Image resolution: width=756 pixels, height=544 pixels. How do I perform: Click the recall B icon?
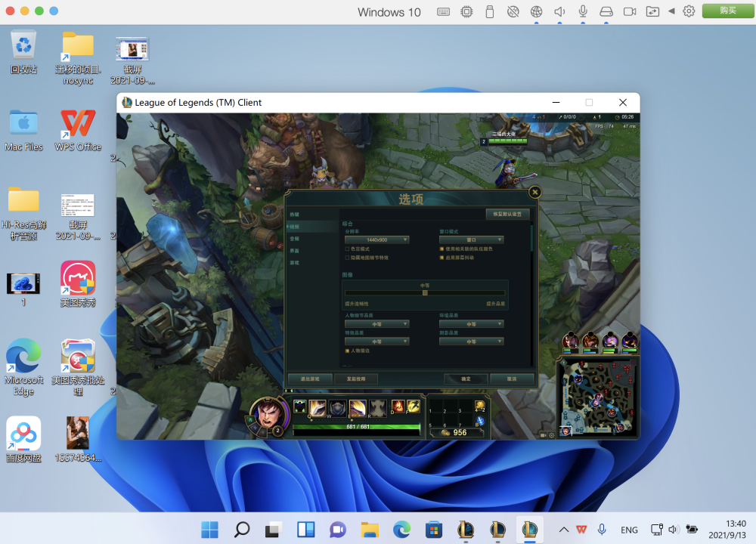click(x=479, y=421)
